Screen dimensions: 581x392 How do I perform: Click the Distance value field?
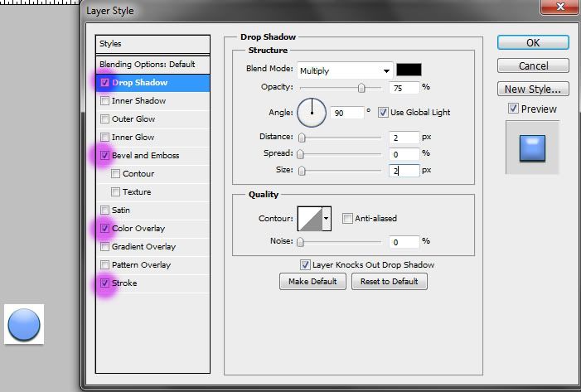[x=404, y=138]
